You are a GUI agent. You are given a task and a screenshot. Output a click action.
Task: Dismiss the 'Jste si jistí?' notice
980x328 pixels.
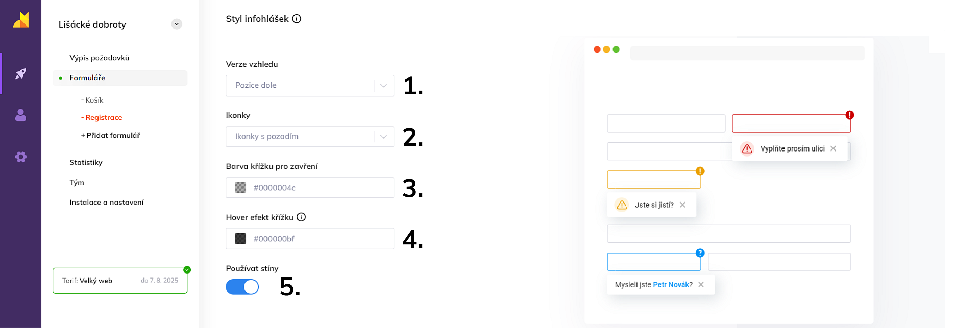pyautogui.click(x=682, y=205)
